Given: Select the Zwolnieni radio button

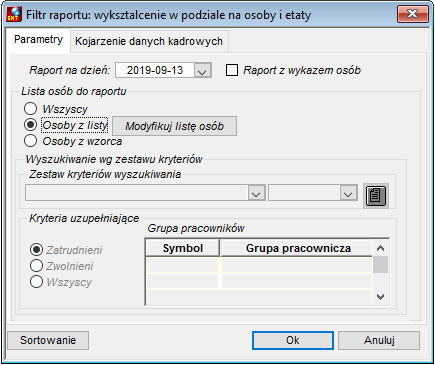Looking at the screenshot, I should click(x=36, y=266).
